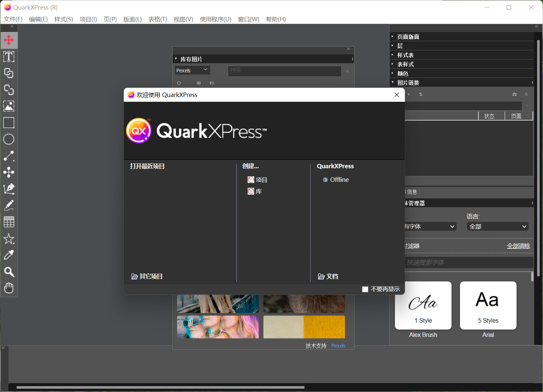Screen dimensions: 543x392
Task: Click the sunglasses women stock photo
Action: pos(218,327)
